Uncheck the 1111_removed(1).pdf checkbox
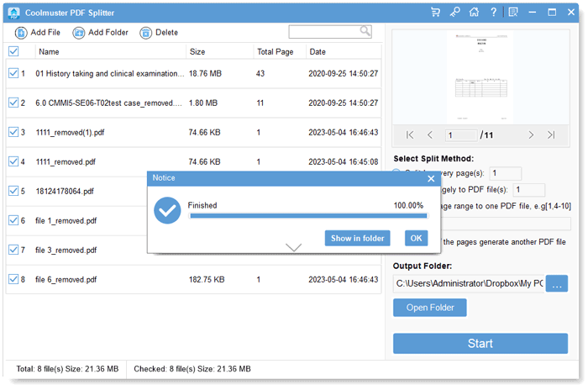 pyautogui.click(x=13, y=132)
